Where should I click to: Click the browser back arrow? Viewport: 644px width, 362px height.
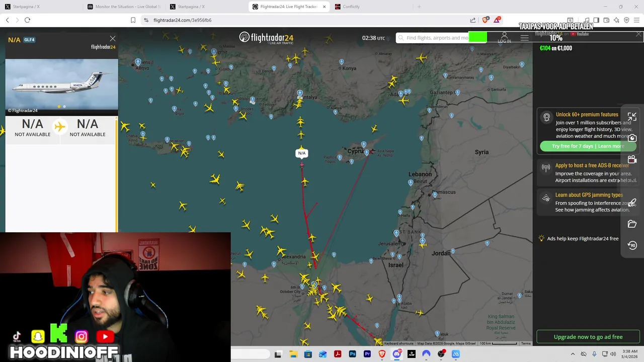(x=8, y=20)
